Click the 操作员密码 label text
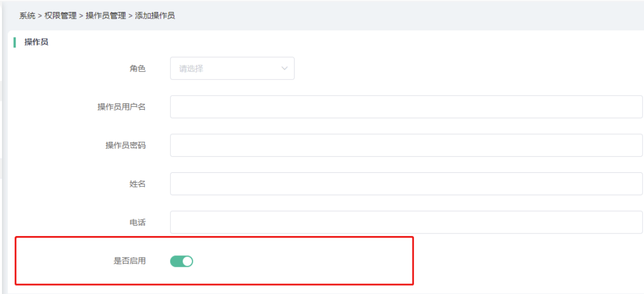The width and height of the screenshot is (644, 294). (126, 145)
